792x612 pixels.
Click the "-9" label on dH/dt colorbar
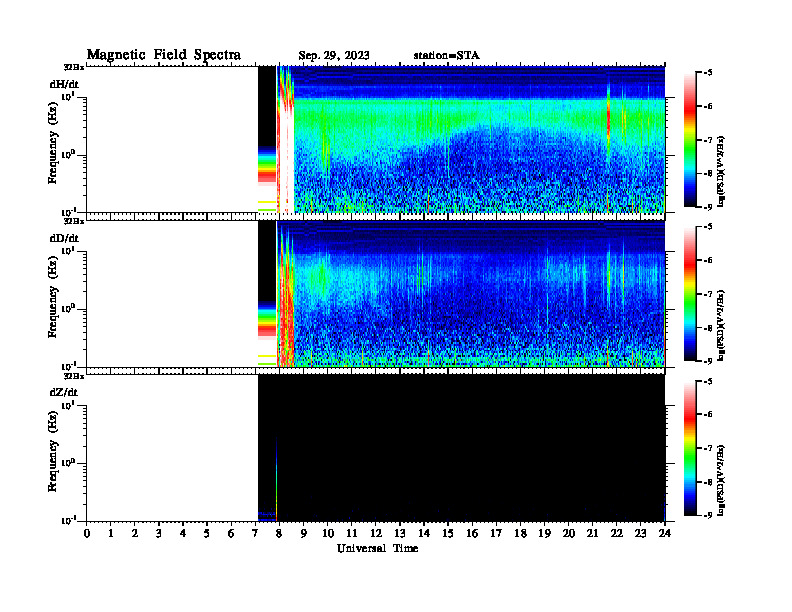[x=708, y=207]
